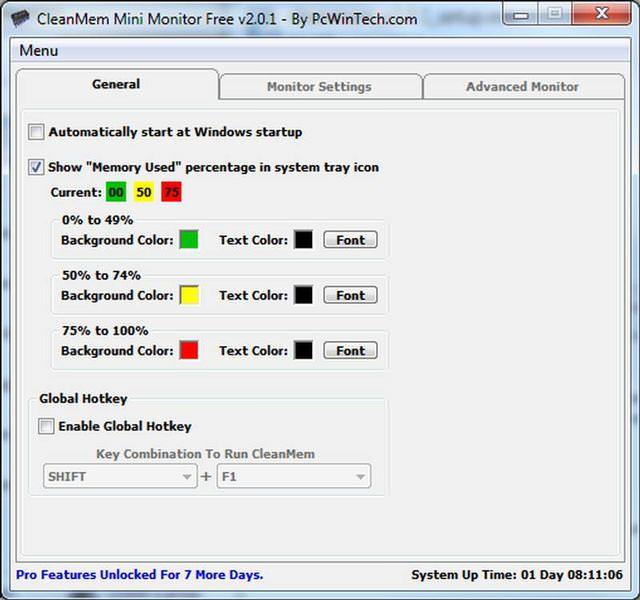Click the red 75 current preview icon
This screenshot has width=640, height=600.
click(171, 192)
